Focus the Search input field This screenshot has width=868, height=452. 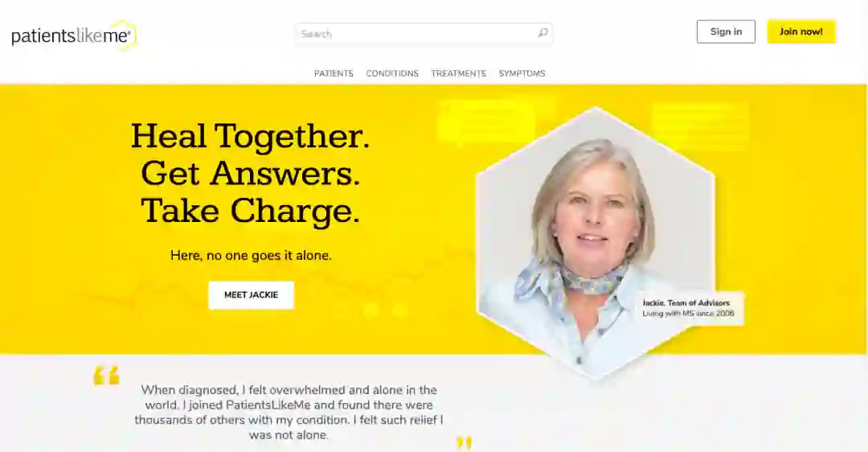[x=424, y=34]
